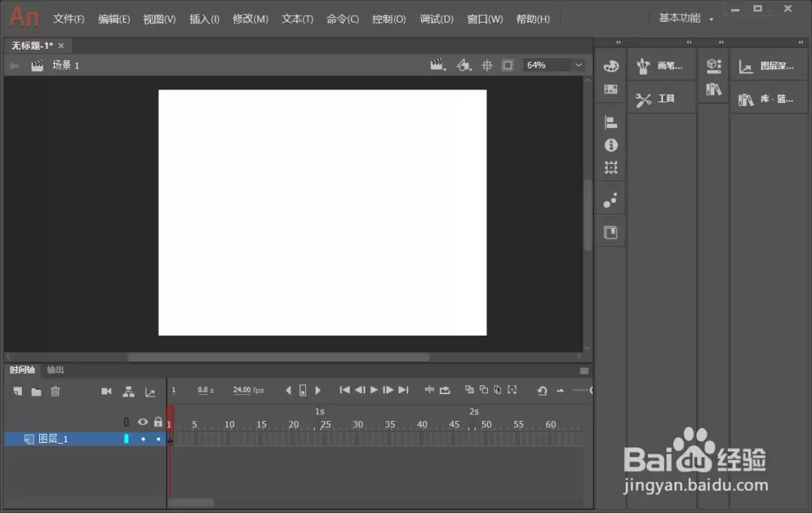Image resolution: width=812 pixels, height=513 pixels.
Task: Toggle Clip content outside the stage
Action: 507,65
